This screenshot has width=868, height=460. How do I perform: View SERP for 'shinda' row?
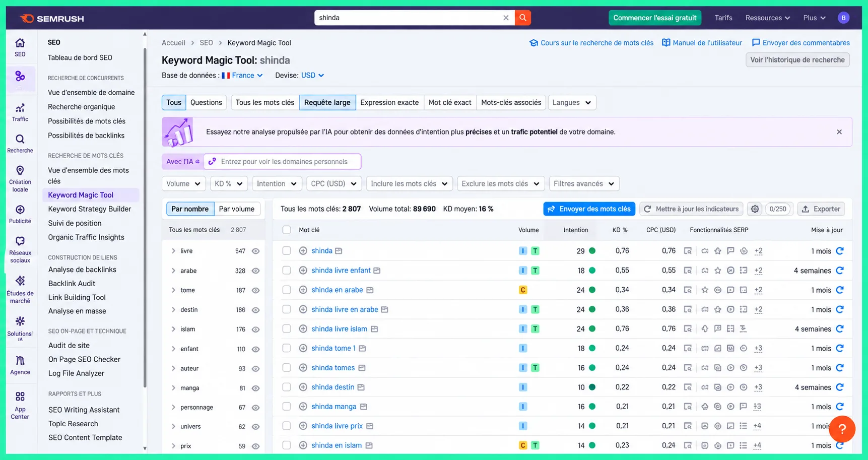click(688, 251)
